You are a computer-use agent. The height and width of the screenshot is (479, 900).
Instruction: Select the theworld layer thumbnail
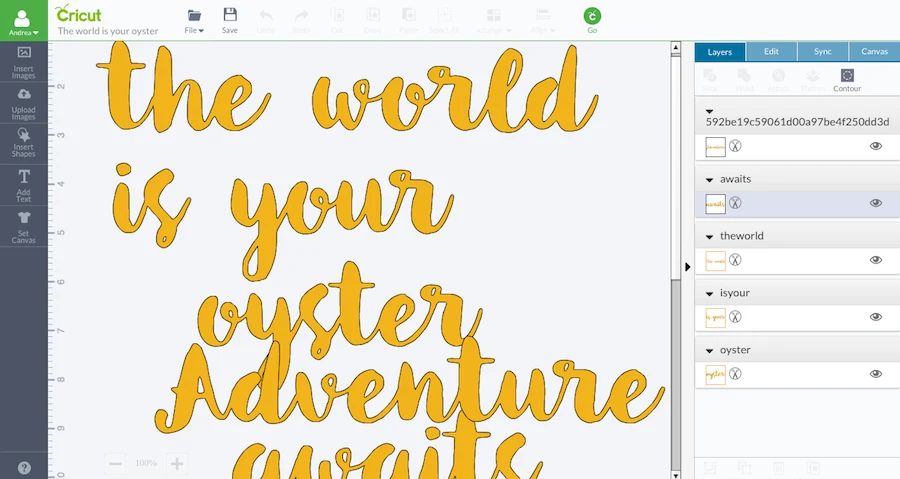coord(715,260)
